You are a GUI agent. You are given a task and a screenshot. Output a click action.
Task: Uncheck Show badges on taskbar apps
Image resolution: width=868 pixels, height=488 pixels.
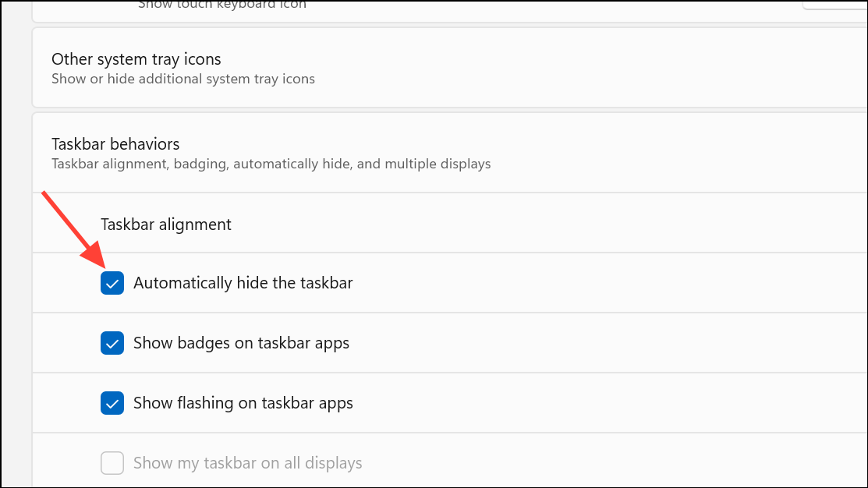tap(112, 343)
